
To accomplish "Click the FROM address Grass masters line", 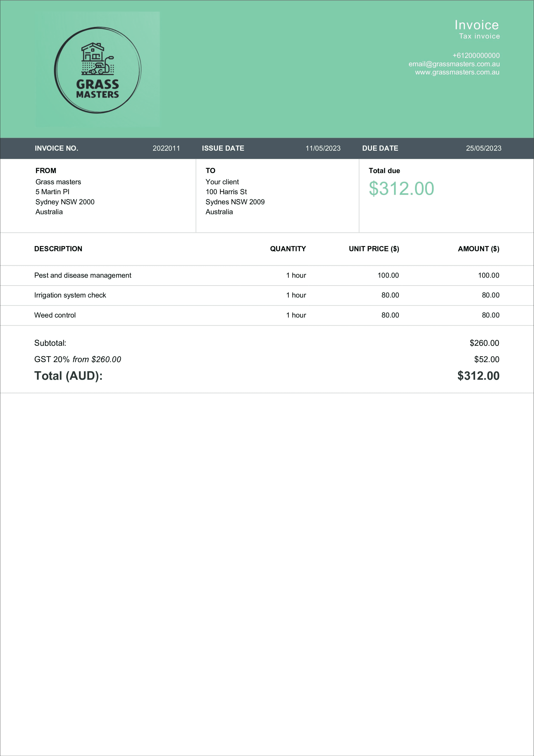I will point(58,182).
